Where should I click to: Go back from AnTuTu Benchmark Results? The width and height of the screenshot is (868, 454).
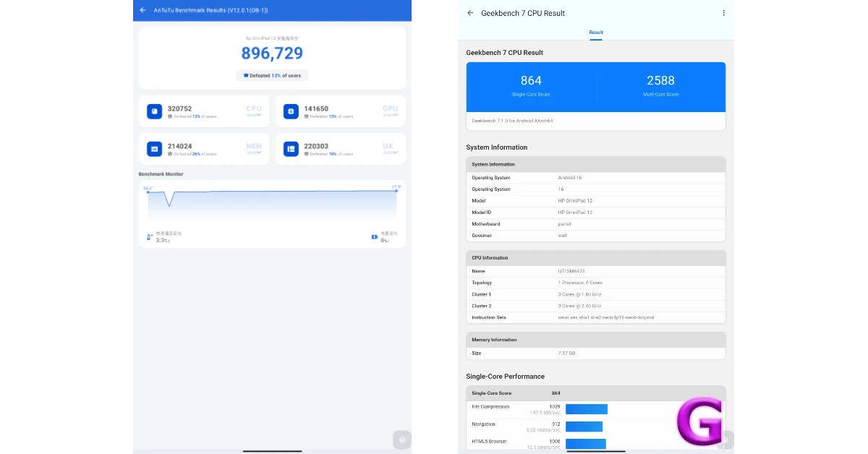pos(143,10)
